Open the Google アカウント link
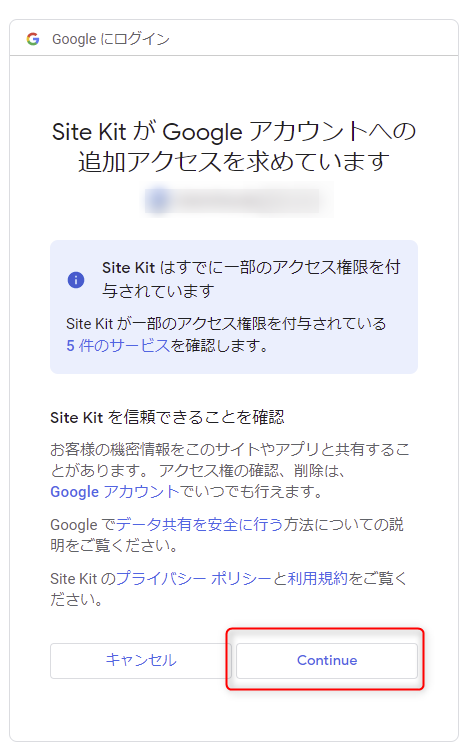The width and height of the screenshot is (468, 750). [x=114, y=491]
